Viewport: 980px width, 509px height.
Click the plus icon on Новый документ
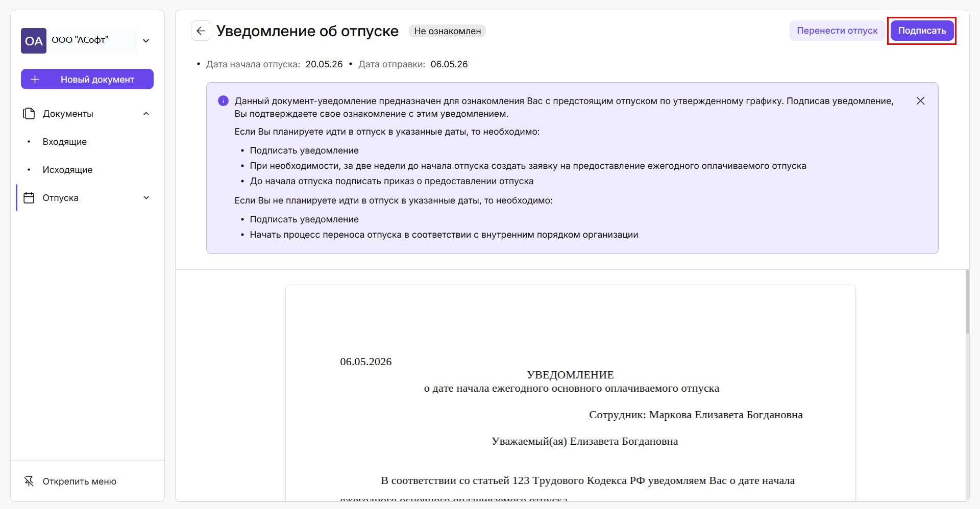pos(35,79)
